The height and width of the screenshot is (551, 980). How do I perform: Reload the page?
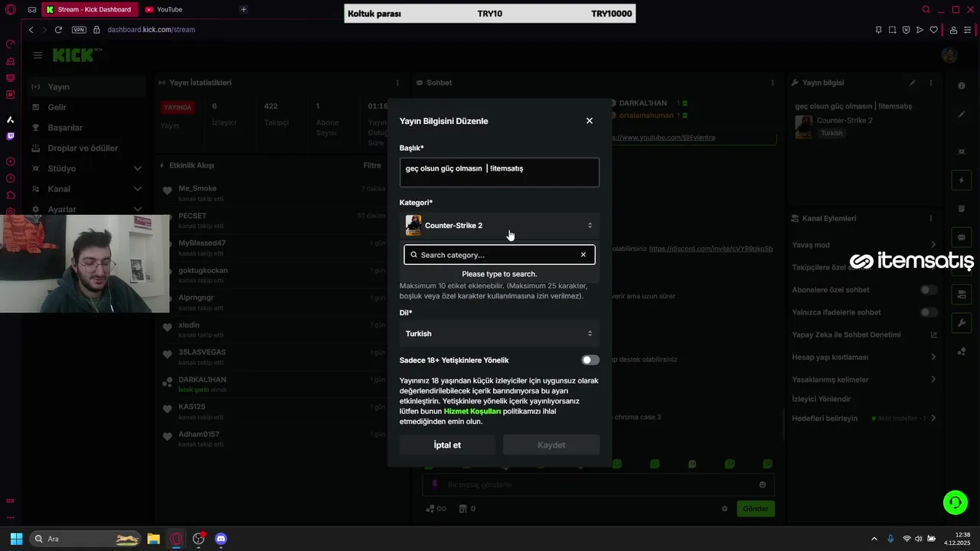(x=58, y=30)
